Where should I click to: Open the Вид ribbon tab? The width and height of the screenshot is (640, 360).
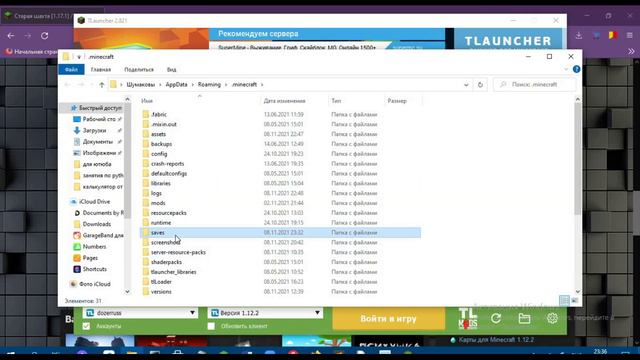[x=171, y=69]
